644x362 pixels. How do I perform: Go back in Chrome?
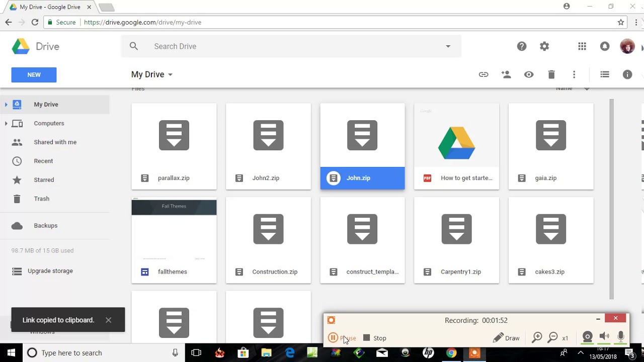click(x=8, y=22)
